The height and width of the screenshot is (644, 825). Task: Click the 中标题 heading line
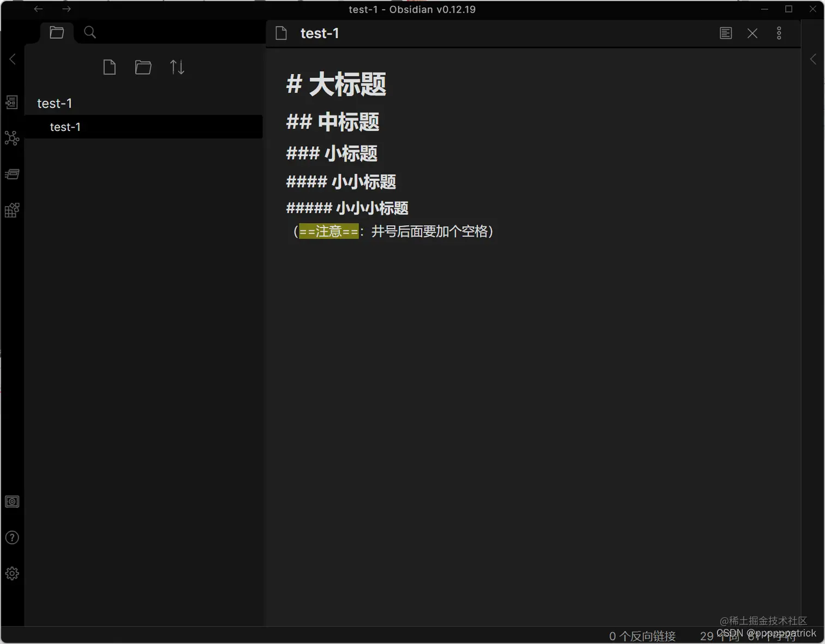[333, 122]
